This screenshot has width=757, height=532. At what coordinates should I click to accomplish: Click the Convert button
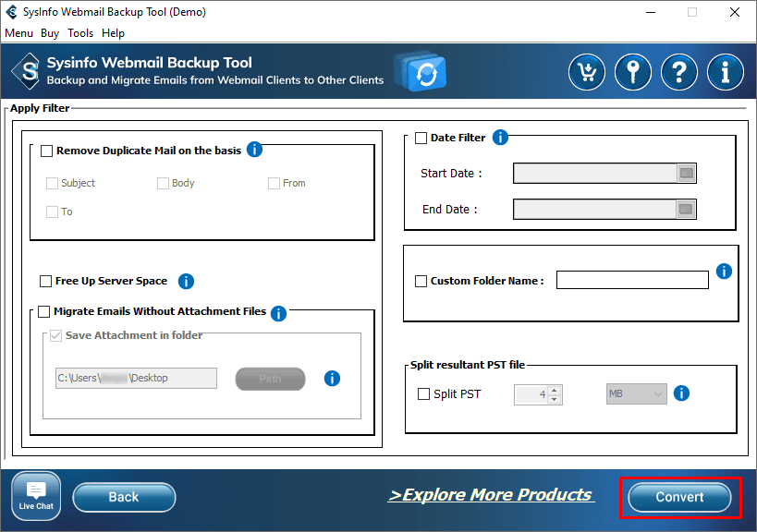point(679,497)
